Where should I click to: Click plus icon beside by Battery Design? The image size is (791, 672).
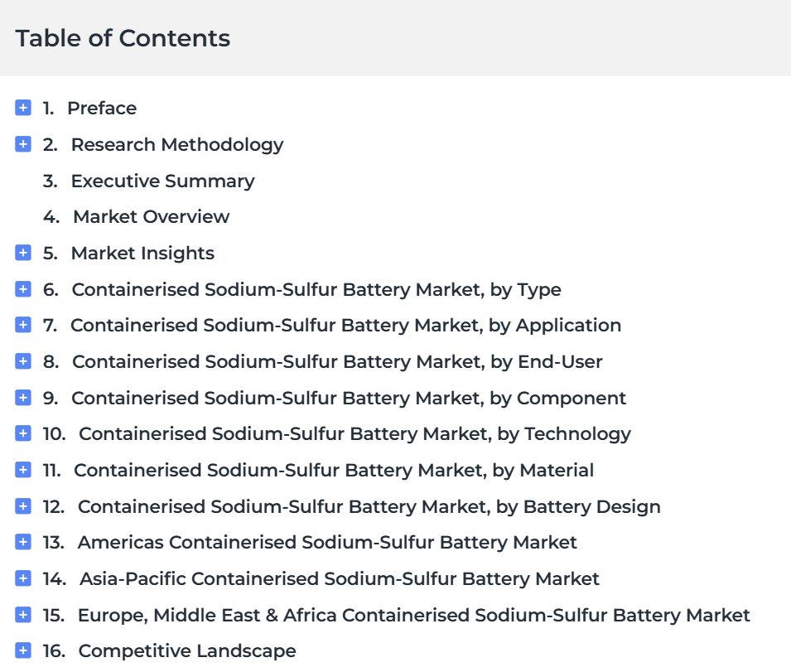23,506
